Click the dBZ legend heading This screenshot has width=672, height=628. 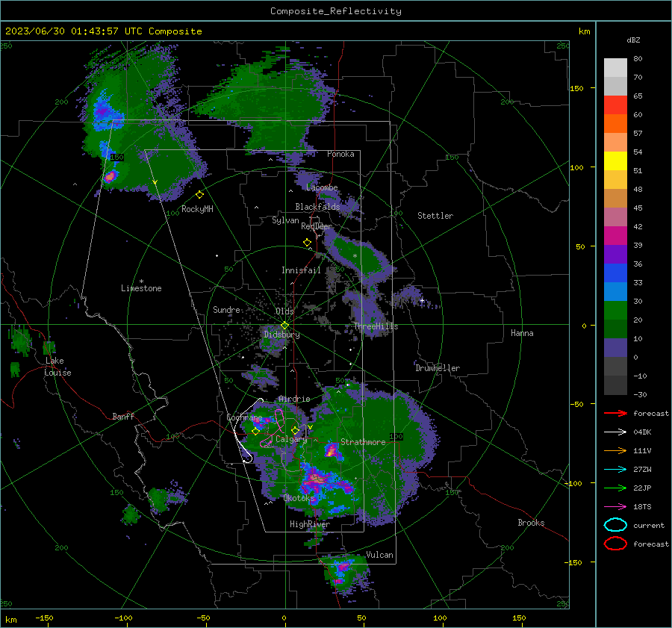tap(633, 40)
